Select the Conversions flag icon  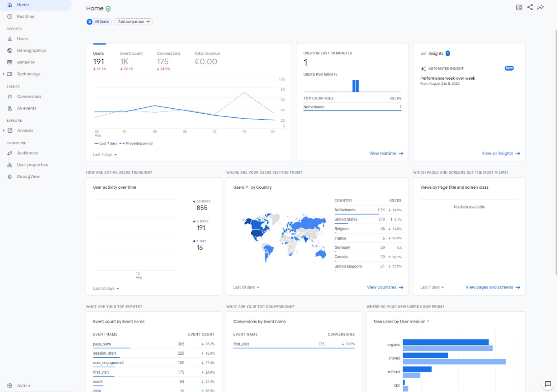tap(10, 97)
